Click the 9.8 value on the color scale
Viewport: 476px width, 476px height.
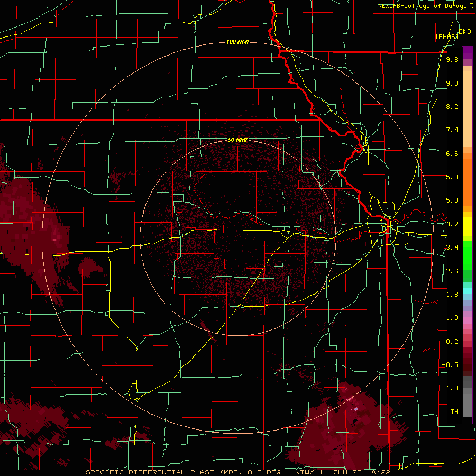452,59
